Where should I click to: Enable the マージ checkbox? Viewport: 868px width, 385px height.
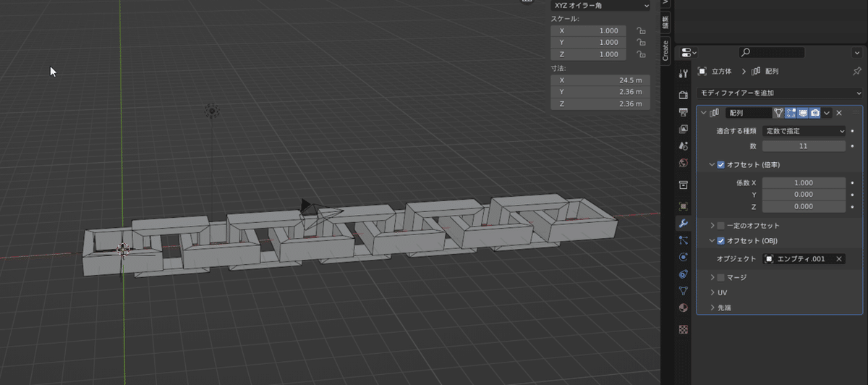coord(721,277)
